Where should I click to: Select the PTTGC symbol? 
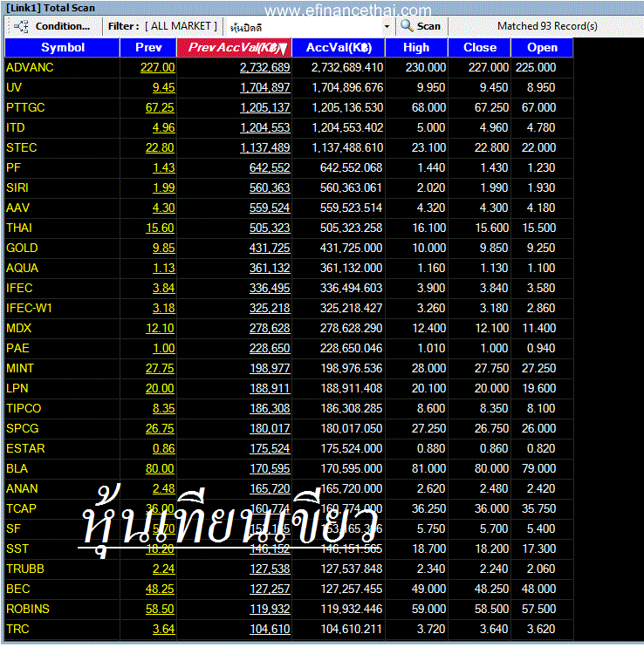25,107
